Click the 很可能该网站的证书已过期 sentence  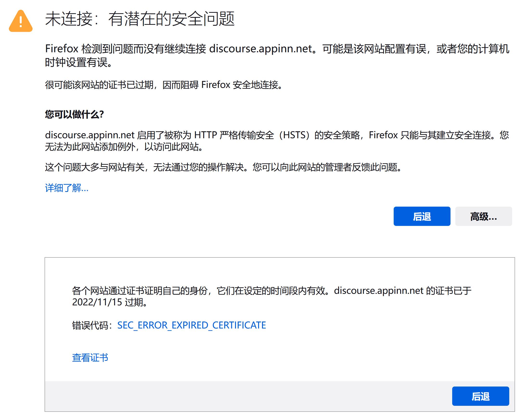pos(164,85)
